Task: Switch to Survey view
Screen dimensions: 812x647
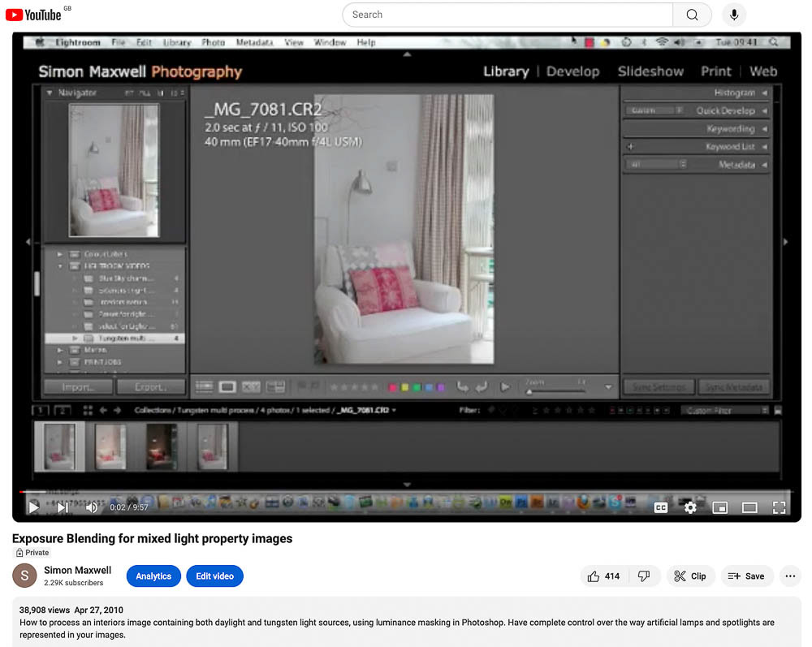Action: coord(275,386)
